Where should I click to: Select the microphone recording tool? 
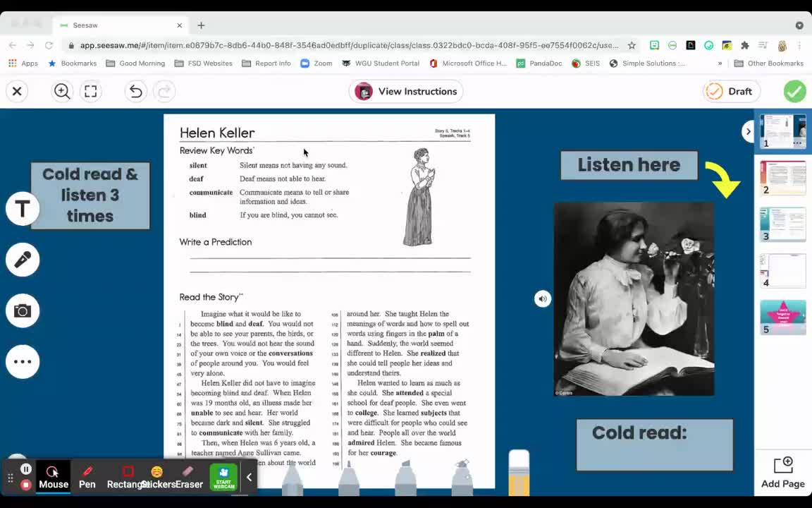point(23,260)
